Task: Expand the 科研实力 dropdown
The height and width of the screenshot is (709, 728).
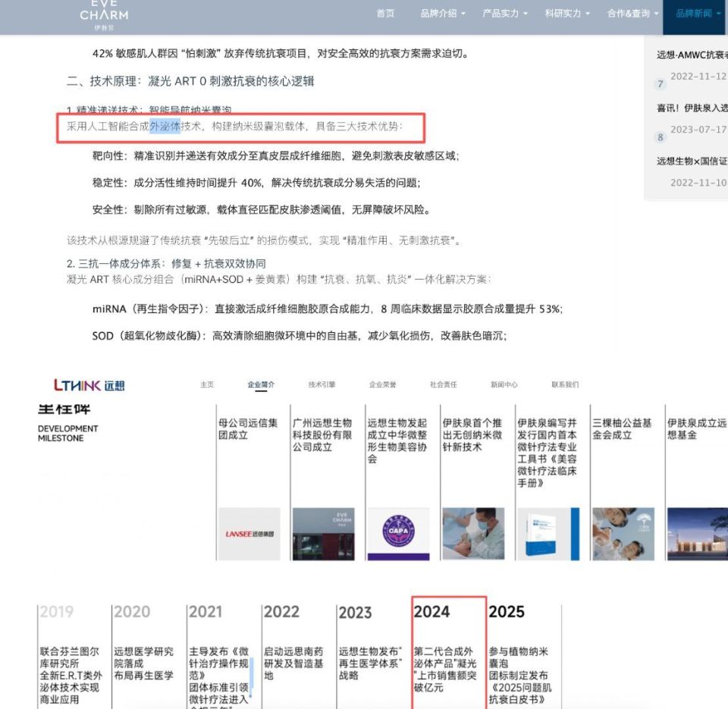Action: [563, 13]
